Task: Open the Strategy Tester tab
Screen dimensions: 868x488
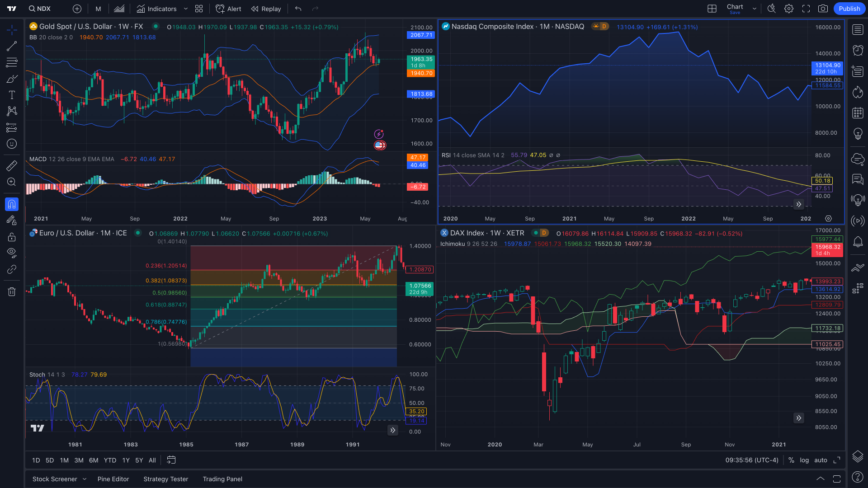Action: 165,479
